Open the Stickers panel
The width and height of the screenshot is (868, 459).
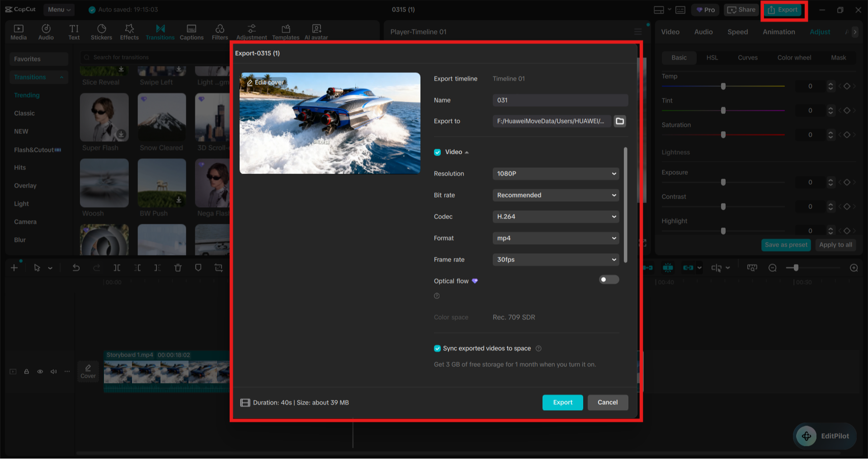(101, 32)
